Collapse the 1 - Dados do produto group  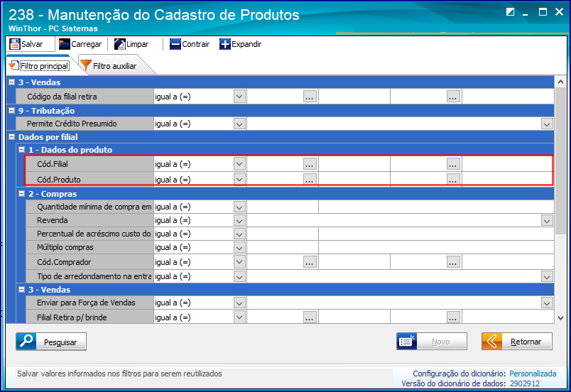click(x=22, y=150)
